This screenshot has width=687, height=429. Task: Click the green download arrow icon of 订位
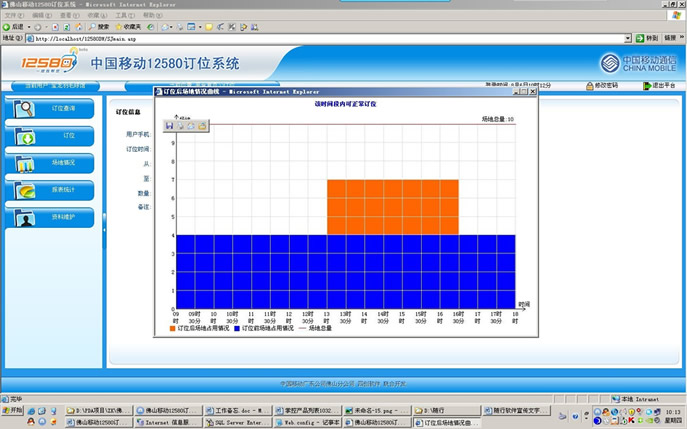coord(25,137)
